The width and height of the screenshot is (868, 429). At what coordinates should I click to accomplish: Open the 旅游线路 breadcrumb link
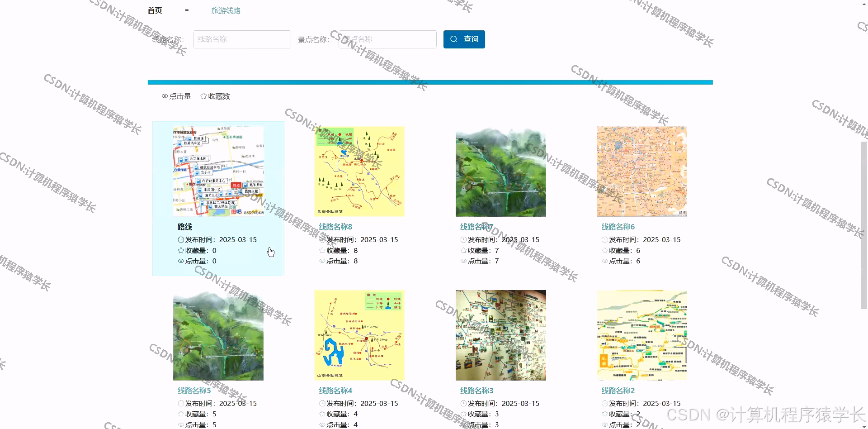(226, 10)
